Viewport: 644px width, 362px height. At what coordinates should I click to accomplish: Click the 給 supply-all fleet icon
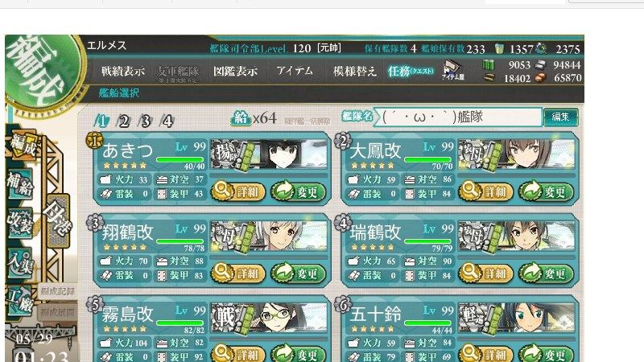[241, 118]
